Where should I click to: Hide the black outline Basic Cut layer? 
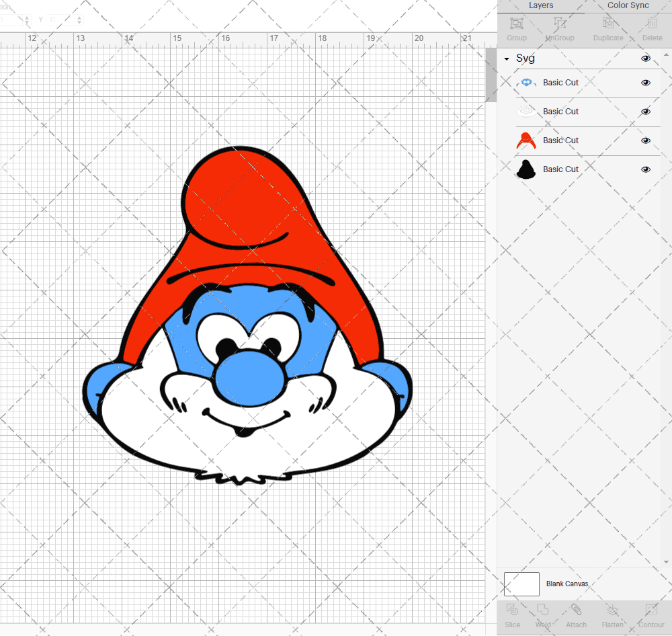point(645,169)
